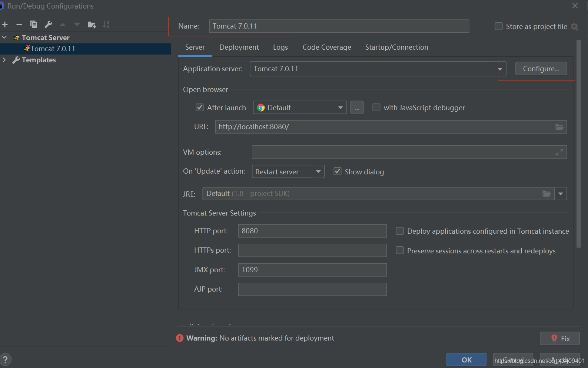Uncheck After launch checkbox

click(x=200, y=108)
